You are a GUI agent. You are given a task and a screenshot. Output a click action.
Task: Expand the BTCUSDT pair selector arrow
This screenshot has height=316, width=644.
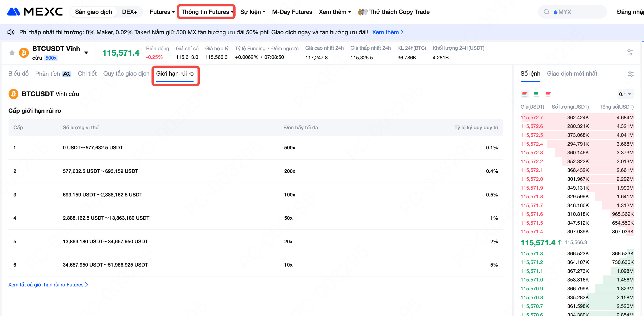pyautogui.click(x=86, y=53)
